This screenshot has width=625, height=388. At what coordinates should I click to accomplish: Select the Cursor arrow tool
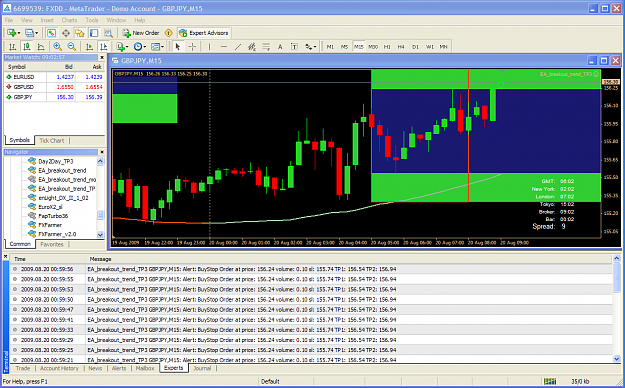(178, 47)
